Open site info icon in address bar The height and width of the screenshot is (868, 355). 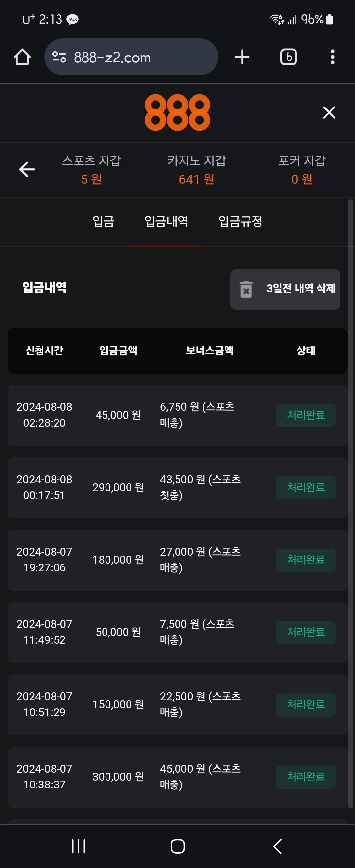click(x=59, y=57)
